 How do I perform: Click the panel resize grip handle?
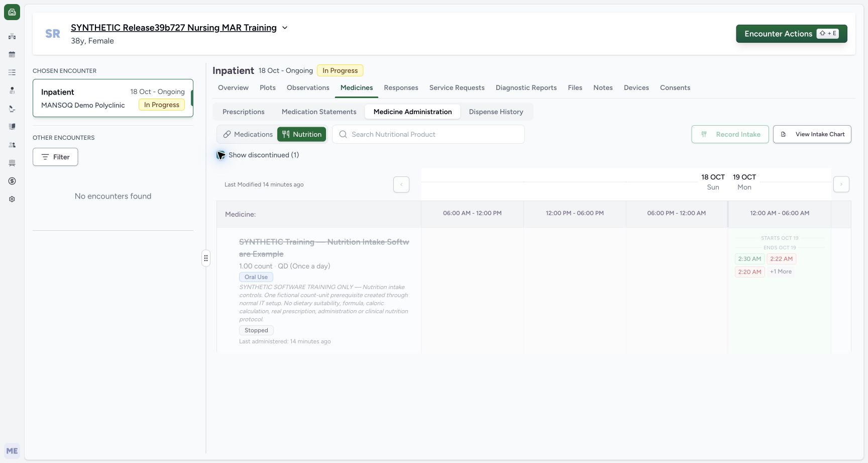[x=206, y=258]
